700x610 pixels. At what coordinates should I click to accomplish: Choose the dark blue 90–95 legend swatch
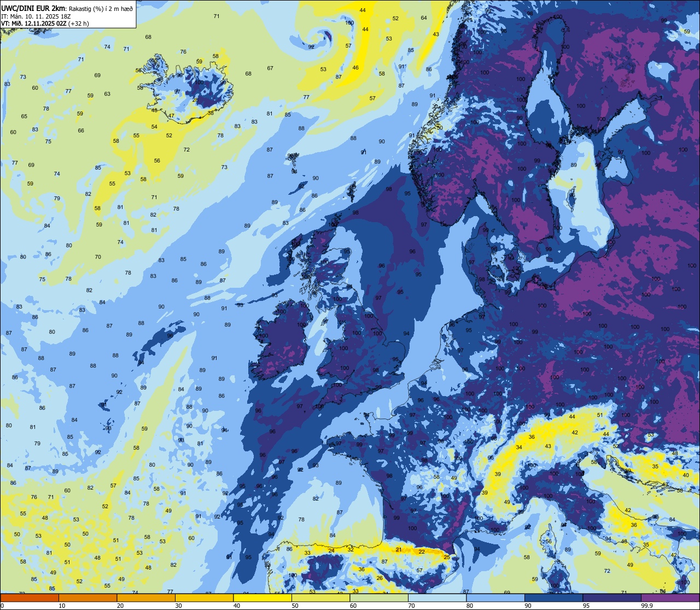tap(553, 597)
